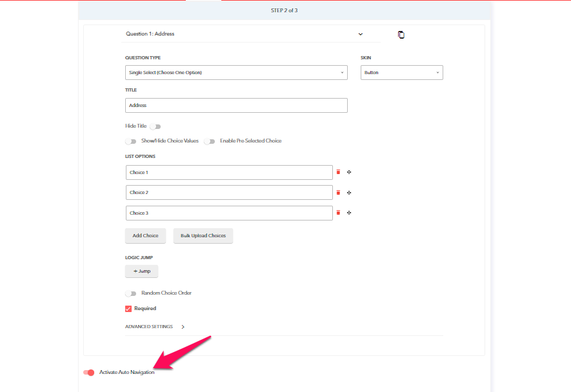The image size is (571, 392).
Task: Enable the Hide Title toggle
Action: tap(154, 126)
